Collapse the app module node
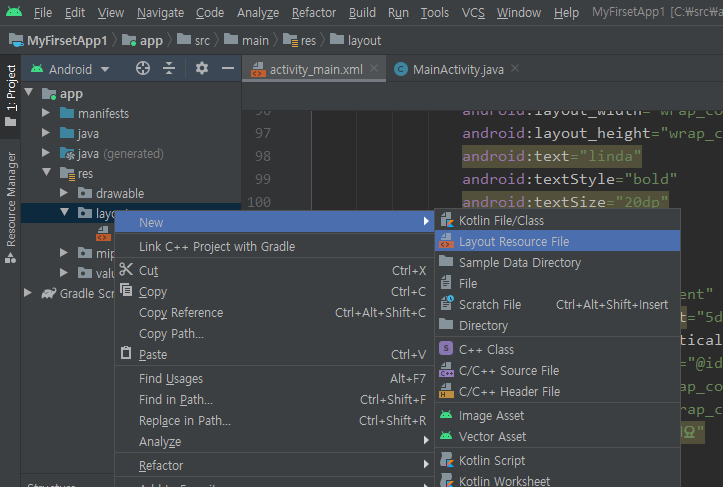723x487 pixels. pos(29,92)
